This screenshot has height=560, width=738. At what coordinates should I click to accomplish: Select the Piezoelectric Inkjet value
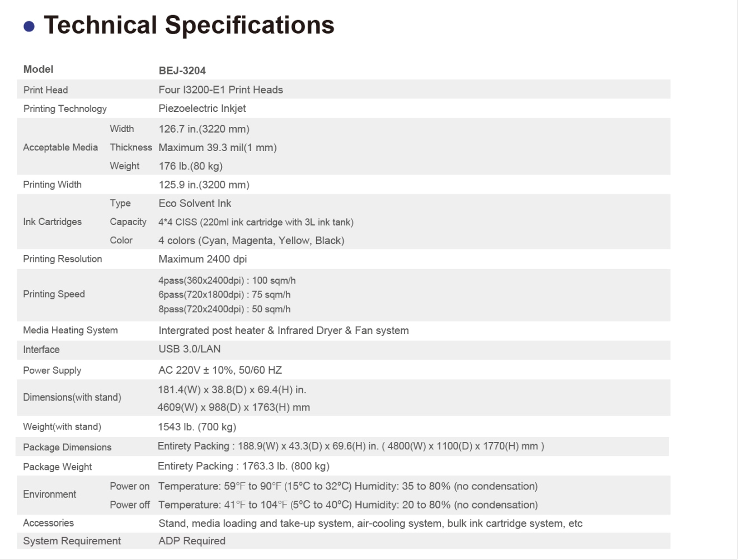[x=202, y=109]
